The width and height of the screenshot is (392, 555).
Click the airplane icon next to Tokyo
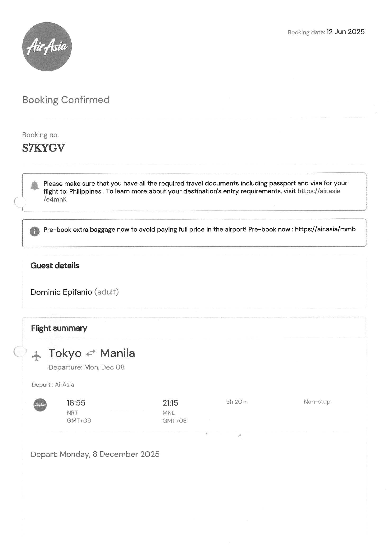click(36, 356)
